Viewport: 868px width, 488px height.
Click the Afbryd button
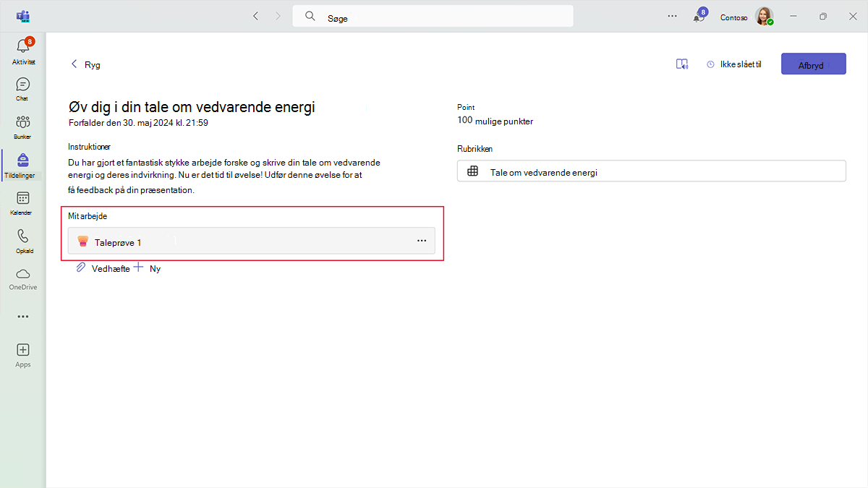(x=813, y=64)
